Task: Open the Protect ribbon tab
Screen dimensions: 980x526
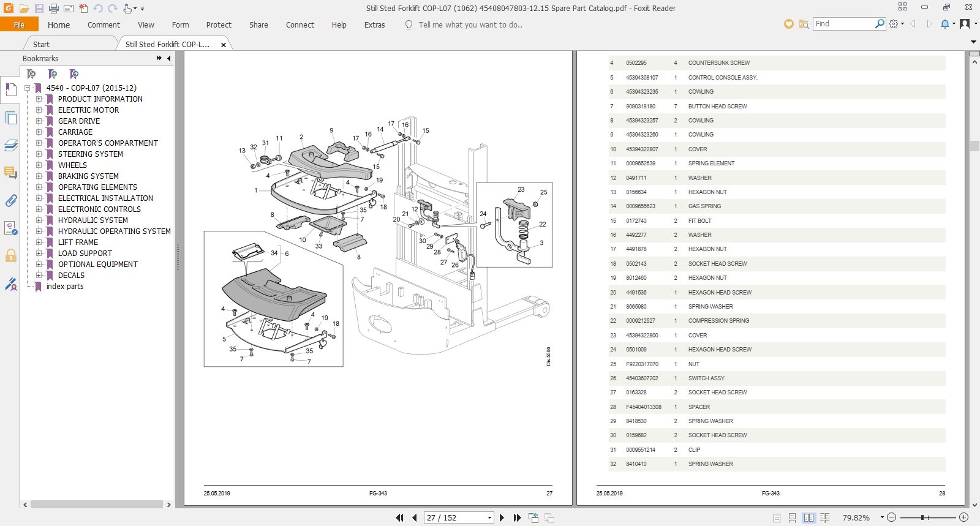Action: [219, 25]
